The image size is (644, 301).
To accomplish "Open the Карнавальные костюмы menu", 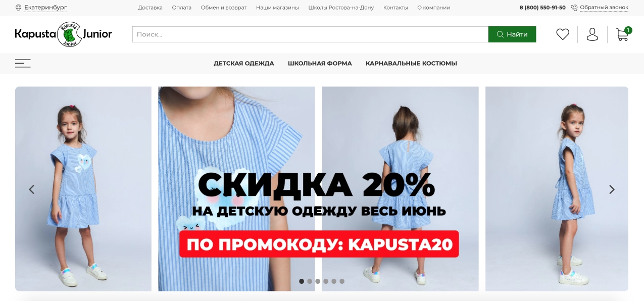I will tap(411, 63).
